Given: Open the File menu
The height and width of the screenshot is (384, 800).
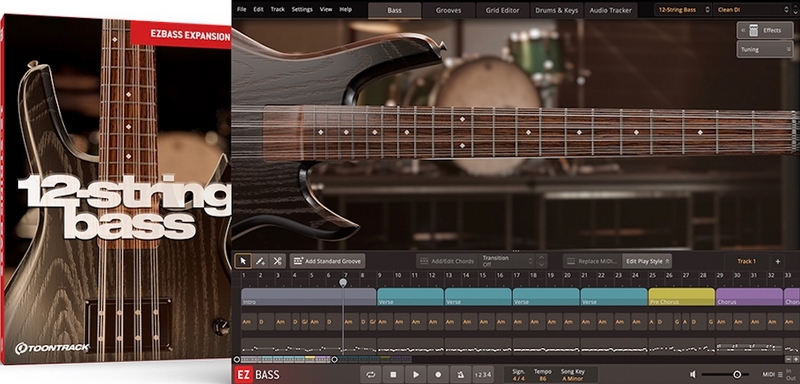Looking at the screenshot, I should [241, 9].
